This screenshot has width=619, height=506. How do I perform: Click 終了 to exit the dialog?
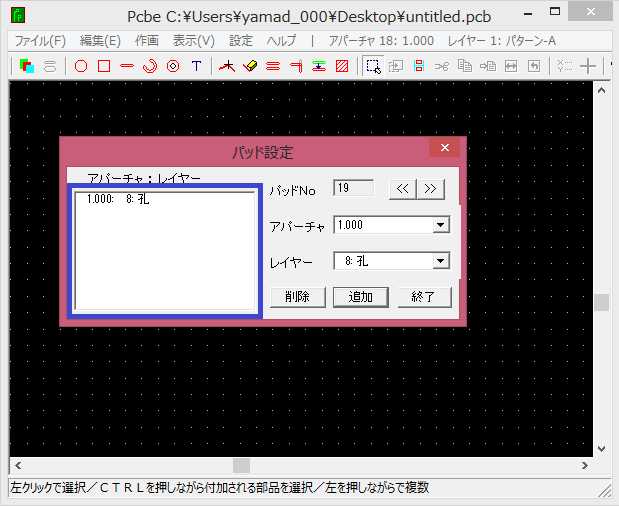[425, 297]
